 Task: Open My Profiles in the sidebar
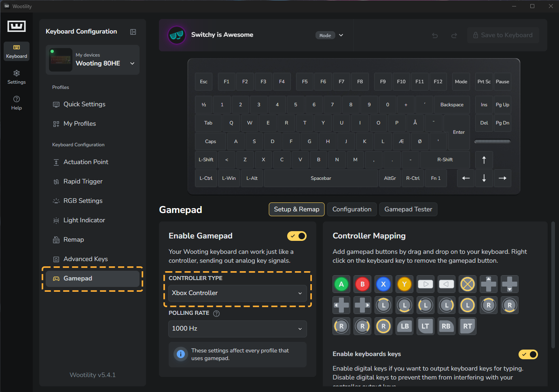pyautogui.click(x=93, y=124)
